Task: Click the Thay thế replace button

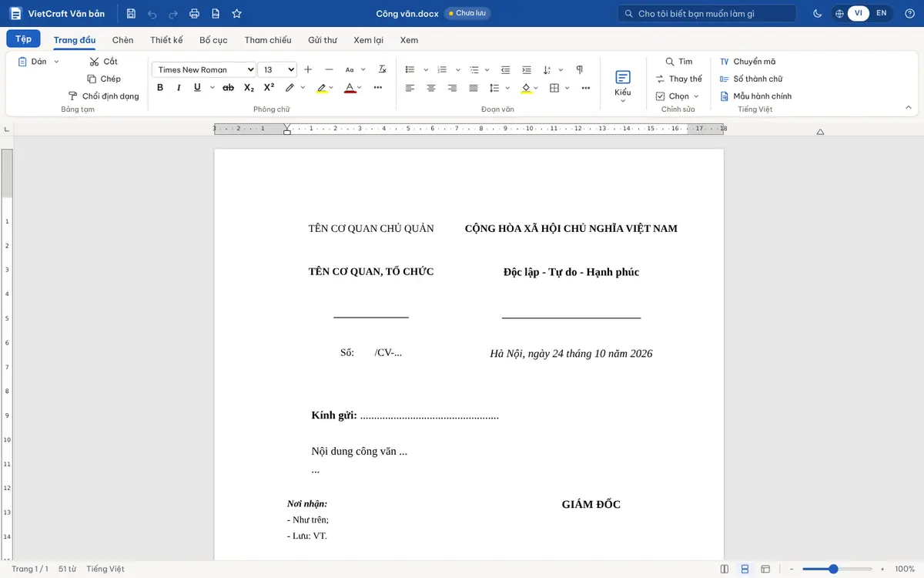Action: (679, 79)
